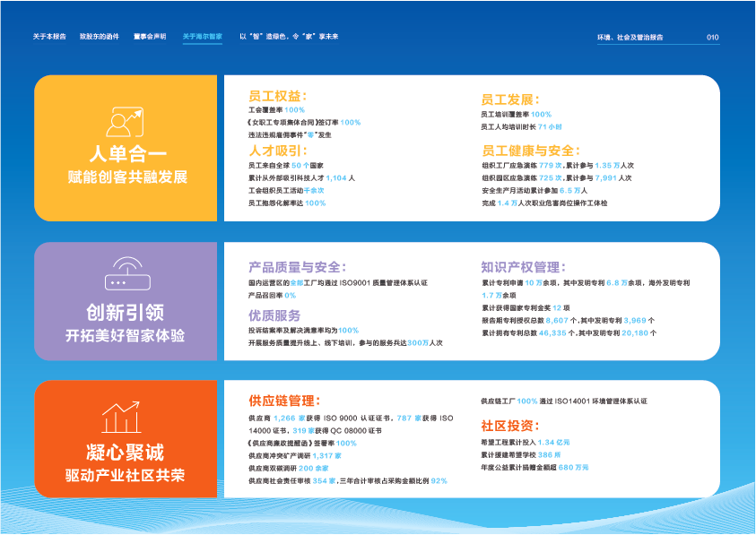Click the 产品质量与安全 heading
Screen dimensions: 756x535
point(297,267)
